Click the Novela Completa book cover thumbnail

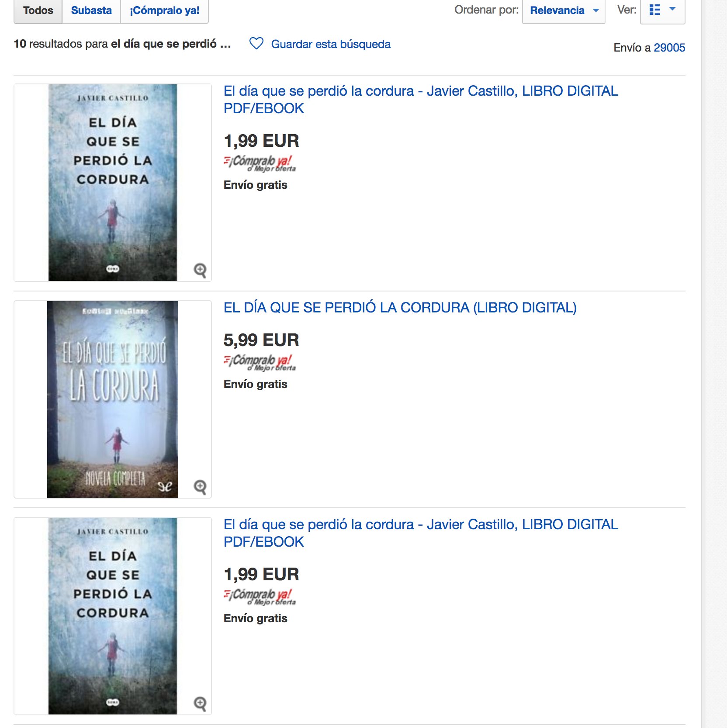tap(113, 399)
